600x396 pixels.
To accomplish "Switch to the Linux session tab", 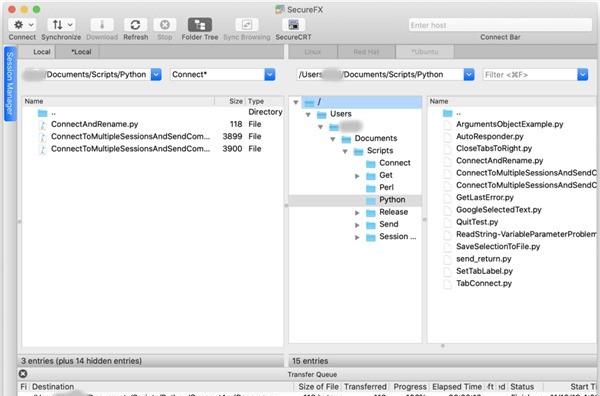I will click(x=313, y=52).
